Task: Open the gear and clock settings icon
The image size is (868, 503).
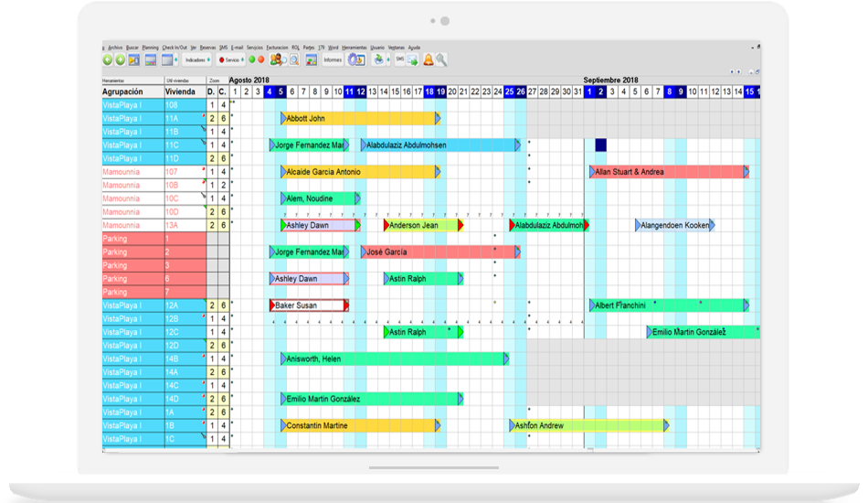Action: click(356, 59)
